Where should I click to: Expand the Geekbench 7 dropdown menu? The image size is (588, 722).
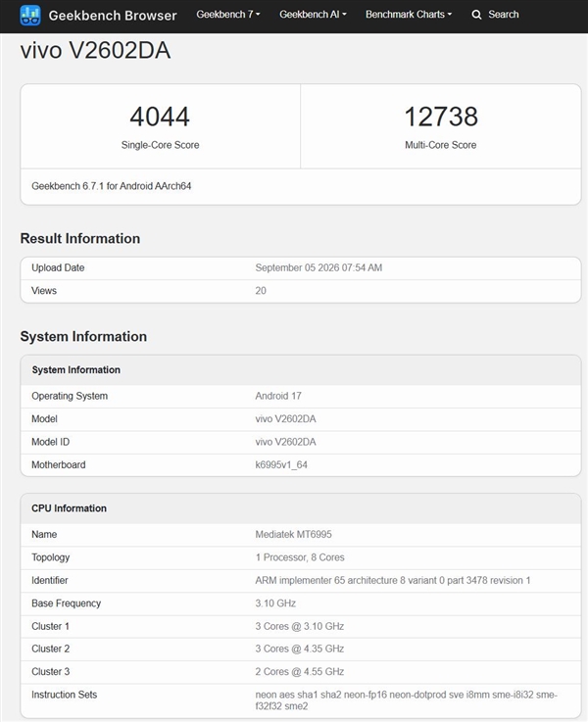[x=228, y=15]
